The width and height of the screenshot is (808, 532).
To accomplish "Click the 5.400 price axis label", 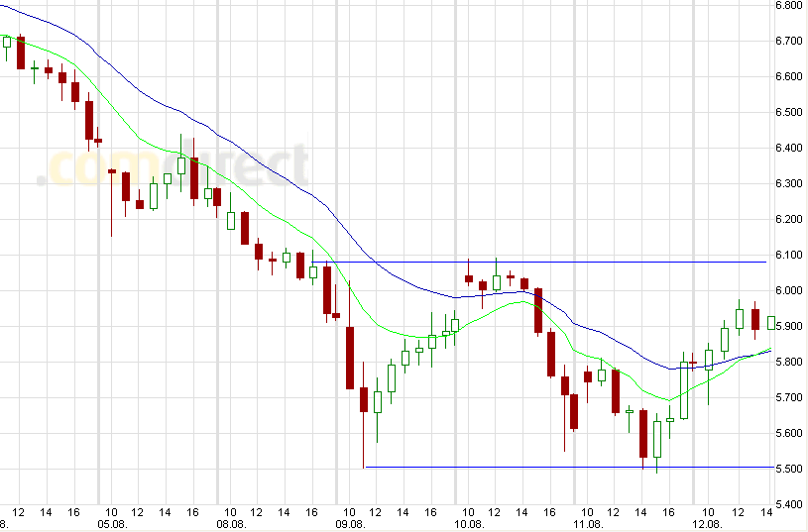I will pos(789,504).
